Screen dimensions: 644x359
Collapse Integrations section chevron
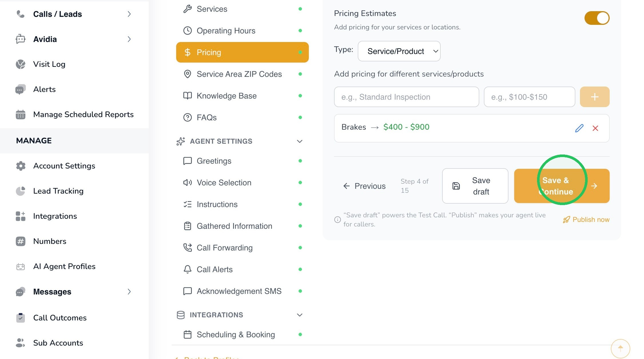[x=299, y=315]
